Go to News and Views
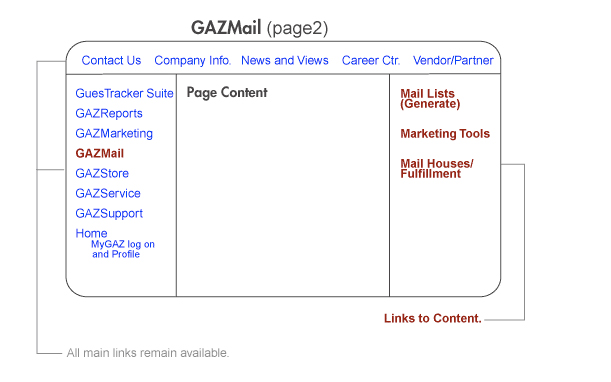 pyautogui.click(x=284, y=60)
